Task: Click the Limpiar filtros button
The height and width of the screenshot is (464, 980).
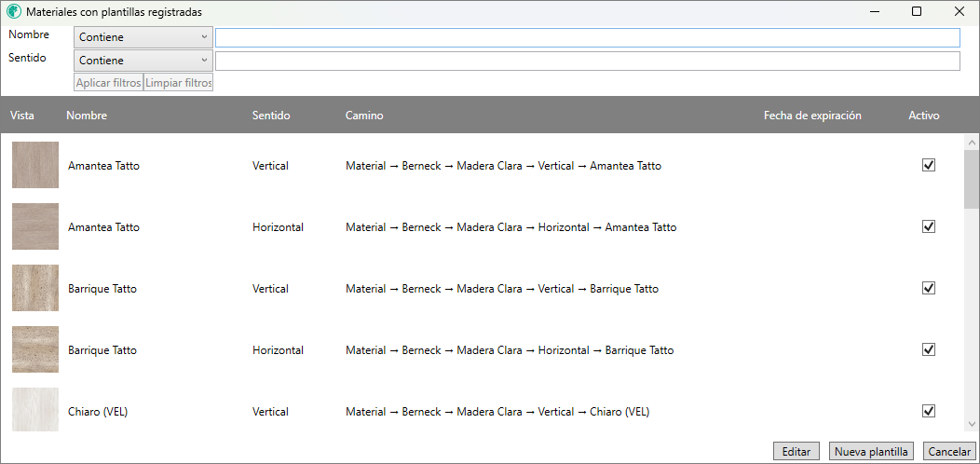Action: (179, 82)
